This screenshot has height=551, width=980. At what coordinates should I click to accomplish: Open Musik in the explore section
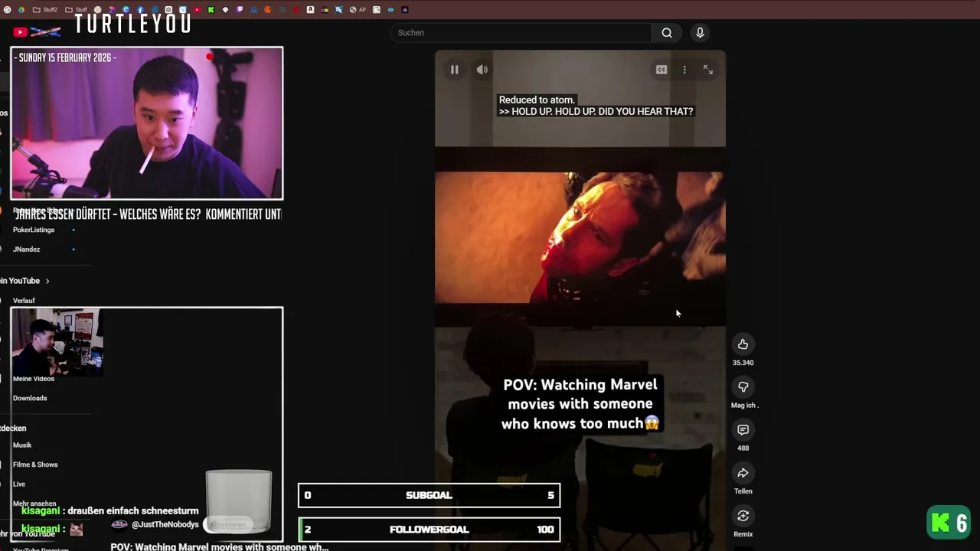tap(22, 445)
